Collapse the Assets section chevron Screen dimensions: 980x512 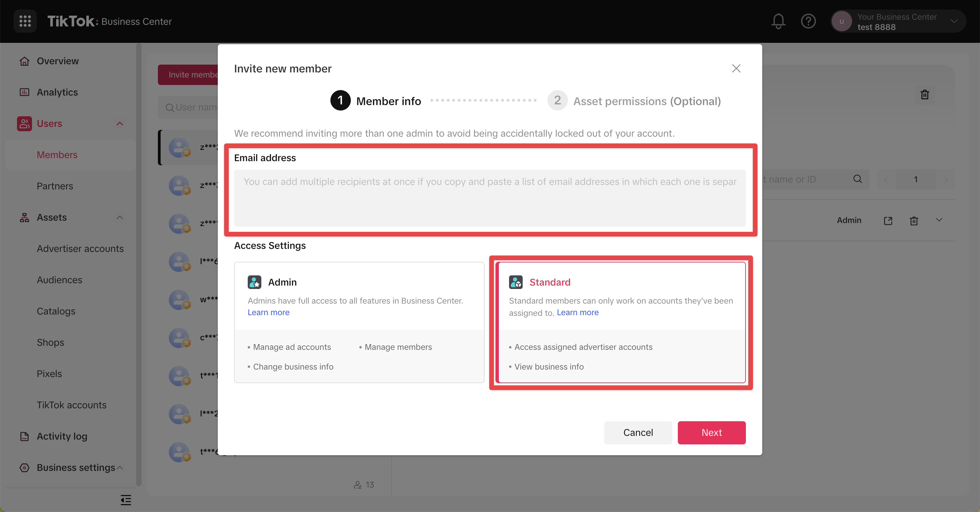119,218
